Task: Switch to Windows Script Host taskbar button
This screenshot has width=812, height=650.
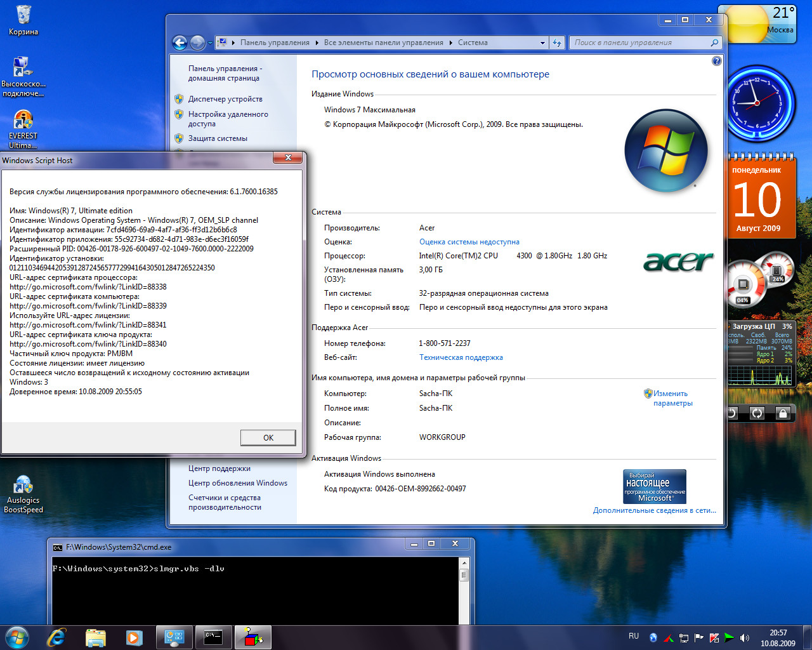Action: (x=253, y=637)
